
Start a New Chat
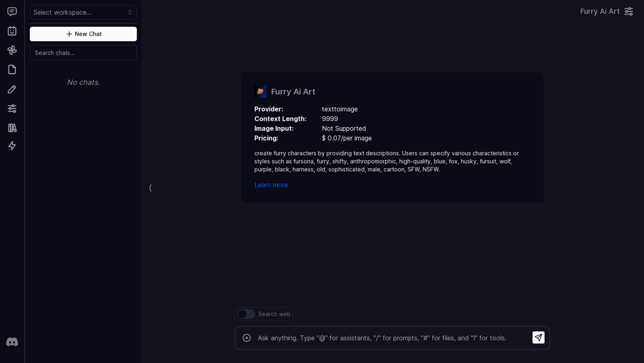[x=83, y=34]
